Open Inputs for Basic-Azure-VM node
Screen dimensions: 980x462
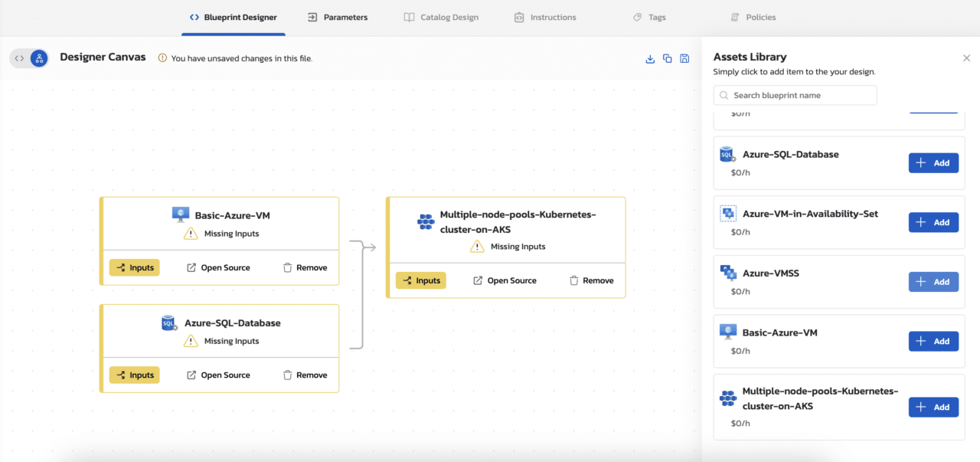point(135,267)
